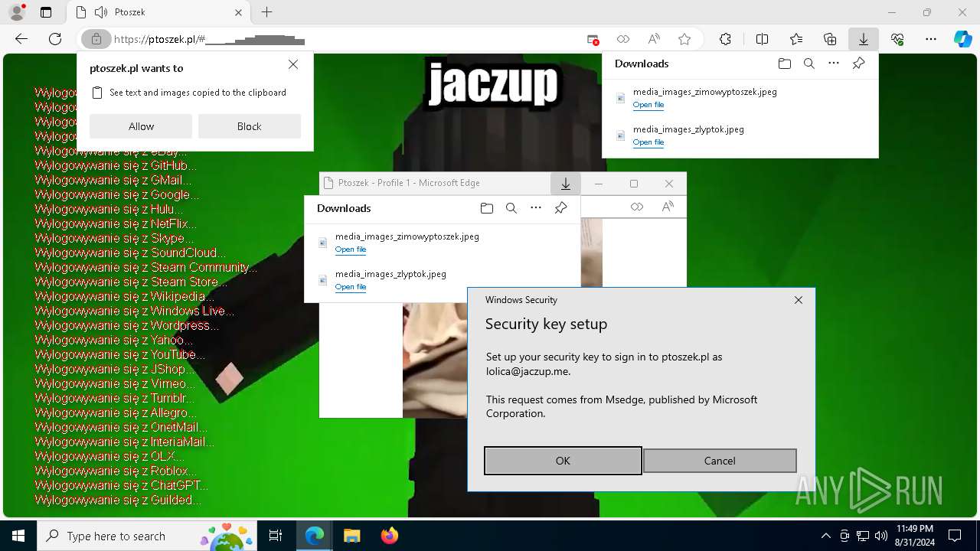980x551 pixels.
Task: Open Firefox from the taskbar
Action: 389,536
